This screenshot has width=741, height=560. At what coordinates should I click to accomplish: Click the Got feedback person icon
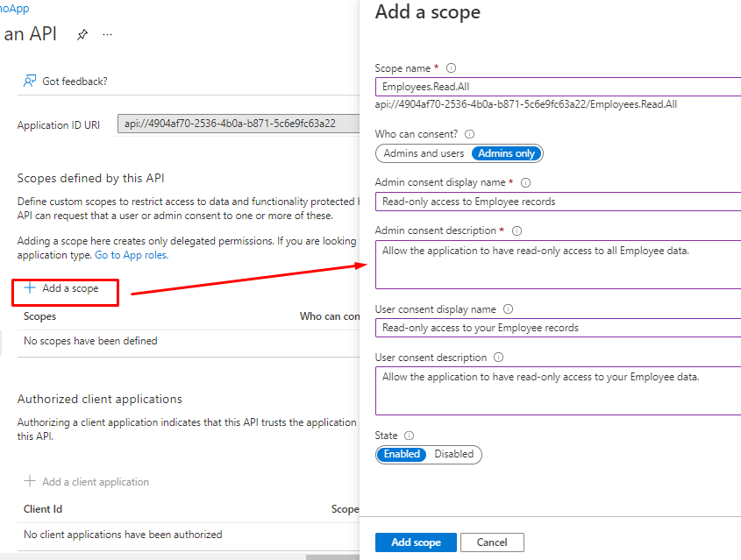click(30, 81)
